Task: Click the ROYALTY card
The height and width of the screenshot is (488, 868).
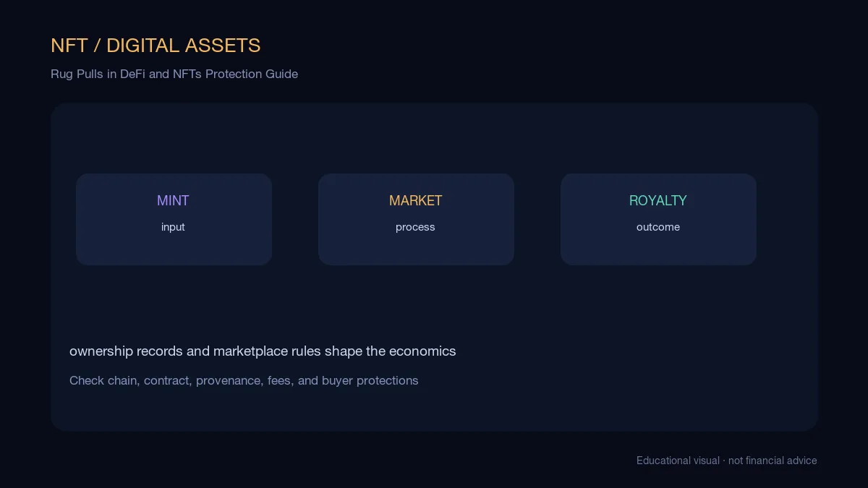Action: (x=658, y=219)
